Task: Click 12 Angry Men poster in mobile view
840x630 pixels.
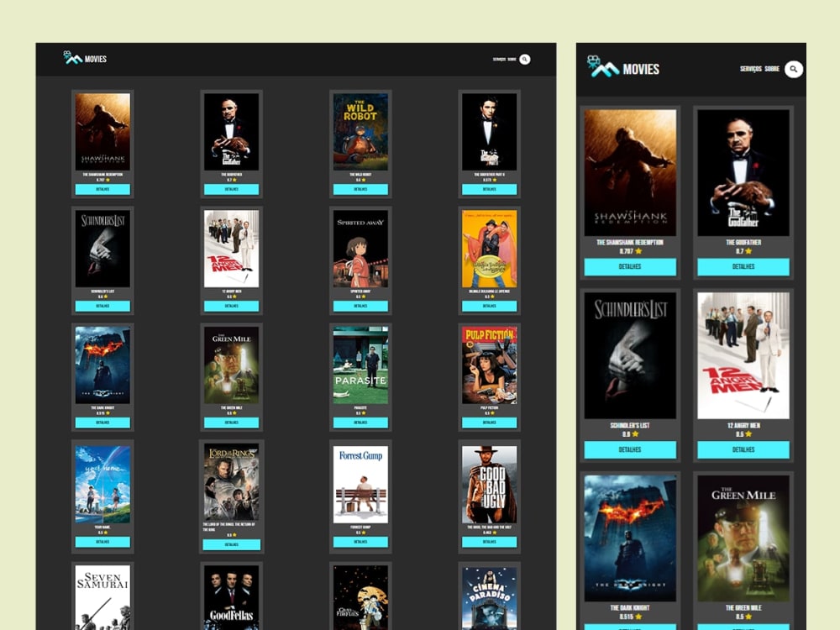Action: 743,355
